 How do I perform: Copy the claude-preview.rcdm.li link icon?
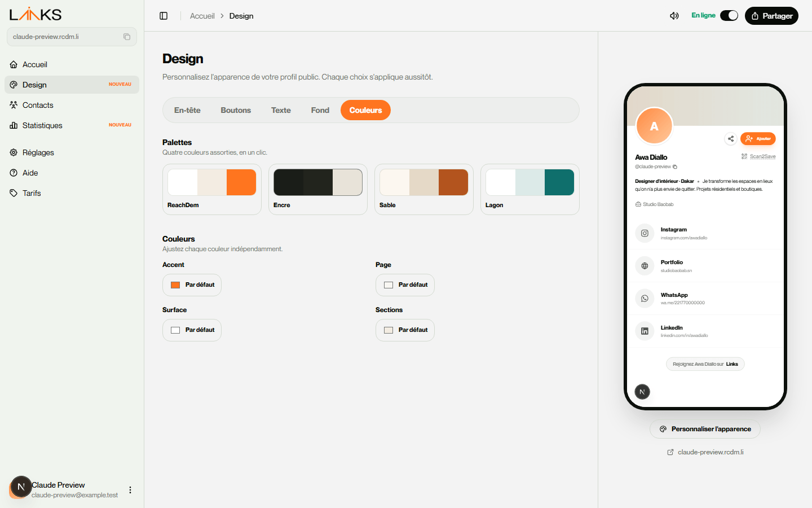pyautogui.click(x=127, y=37)
